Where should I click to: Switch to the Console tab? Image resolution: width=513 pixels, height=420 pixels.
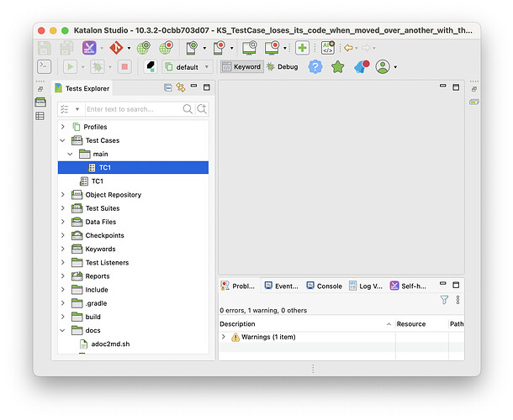click(325, 286)
